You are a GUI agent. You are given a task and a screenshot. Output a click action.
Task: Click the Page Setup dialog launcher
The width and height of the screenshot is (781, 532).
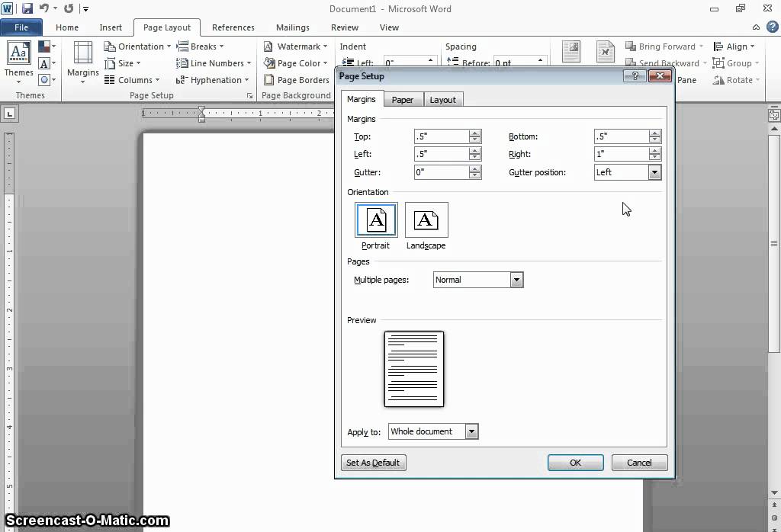click(x=249, y=95)
